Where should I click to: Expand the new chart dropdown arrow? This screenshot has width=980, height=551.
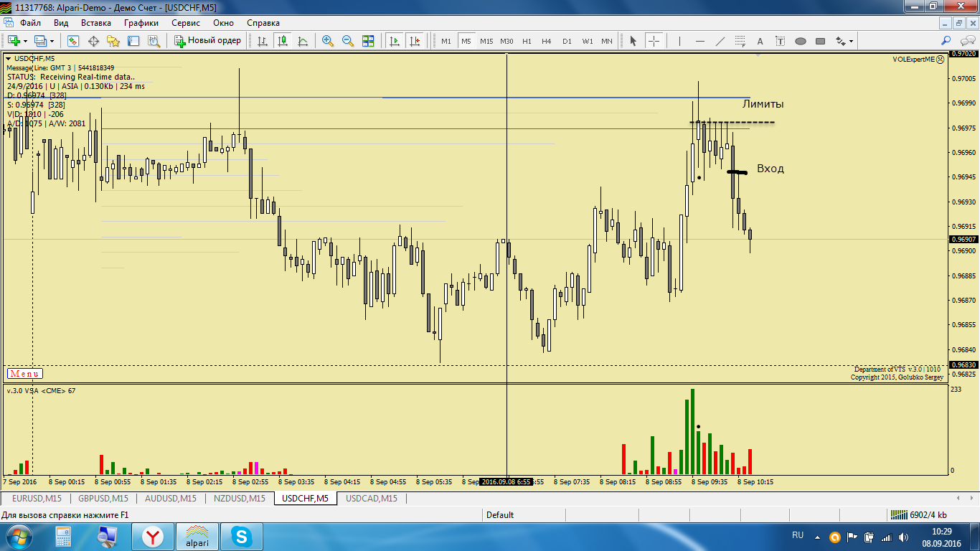(27, 41)
